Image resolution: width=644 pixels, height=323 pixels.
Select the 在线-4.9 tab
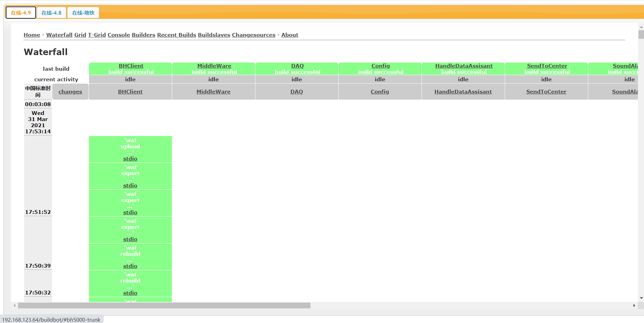tap(21, 13)
